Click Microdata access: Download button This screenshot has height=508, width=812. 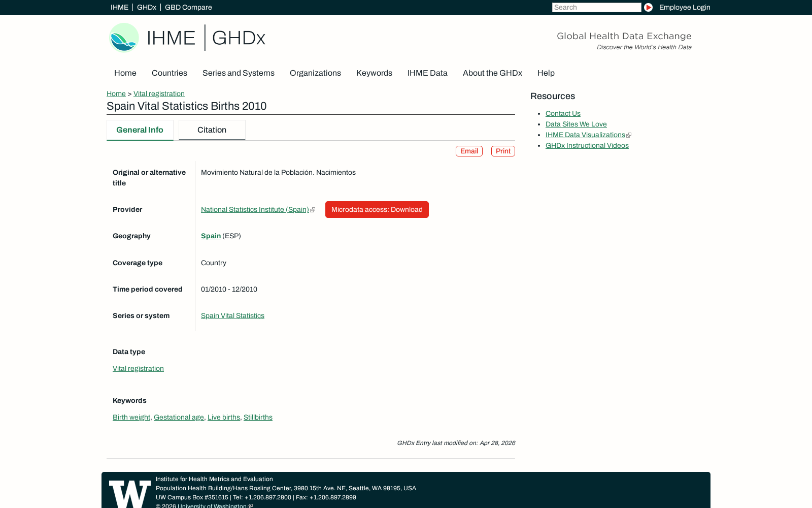click(377, 209)
